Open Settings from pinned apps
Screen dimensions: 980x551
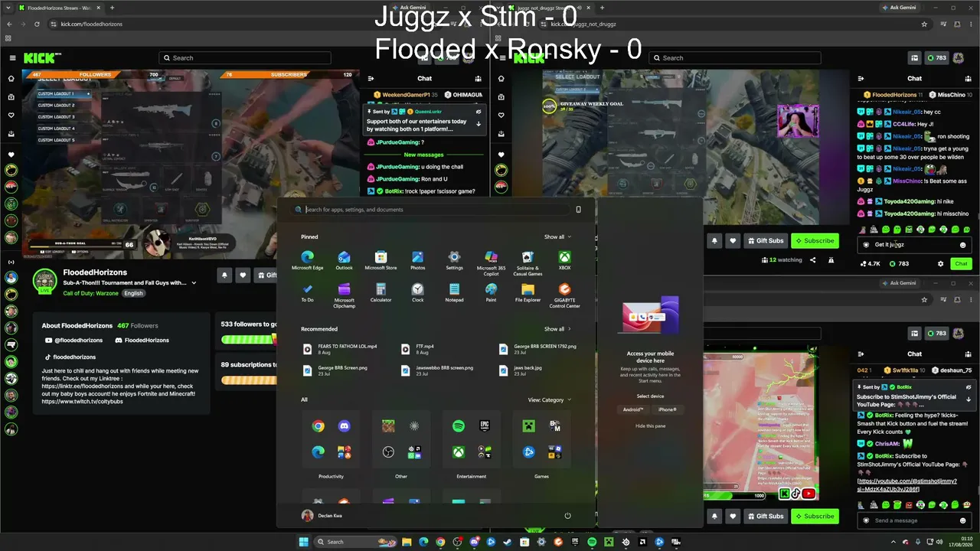click(x=454, y=260)
